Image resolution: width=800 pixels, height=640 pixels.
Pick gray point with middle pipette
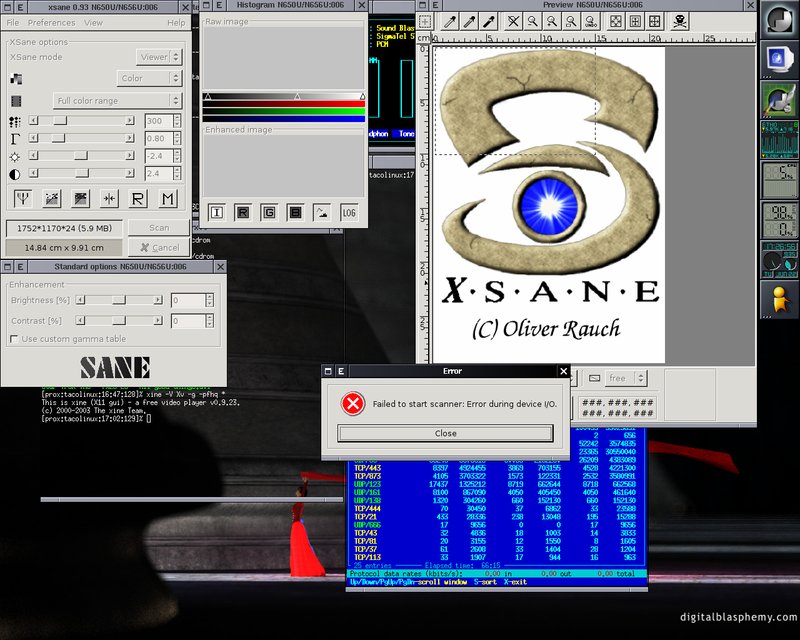pos(469,21)
